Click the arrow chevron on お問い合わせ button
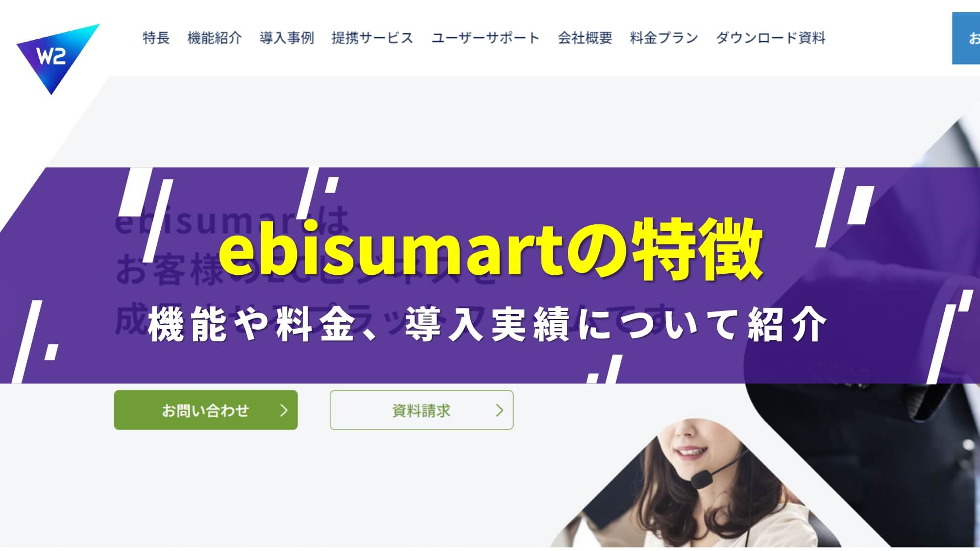The image size is (980, 551). click(284, 410)
